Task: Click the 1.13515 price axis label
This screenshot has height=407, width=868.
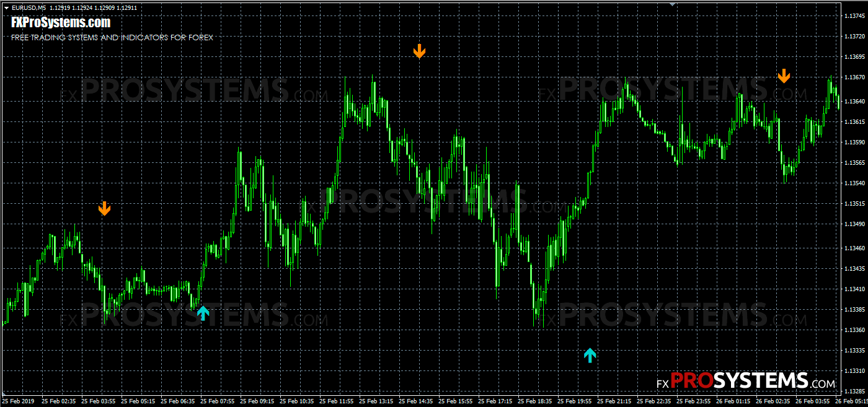Action: [x=856, y=203]
